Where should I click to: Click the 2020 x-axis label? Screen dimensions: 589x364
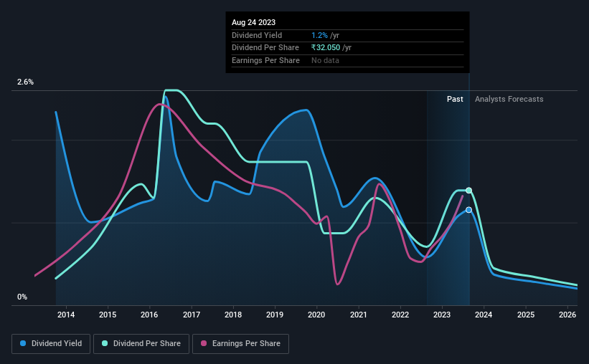click(316, 315)
